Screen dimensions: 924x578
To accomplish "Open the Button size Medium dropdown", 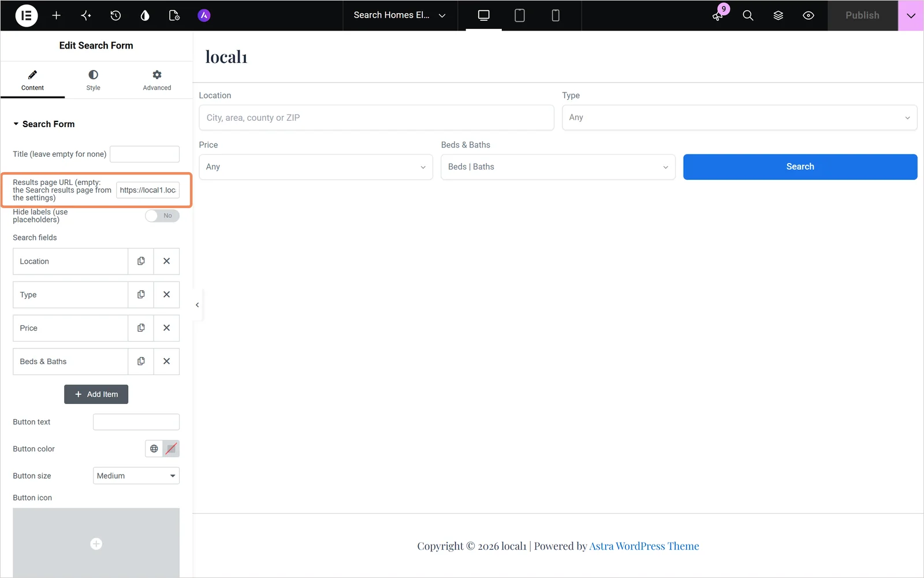I will (136, 476).
